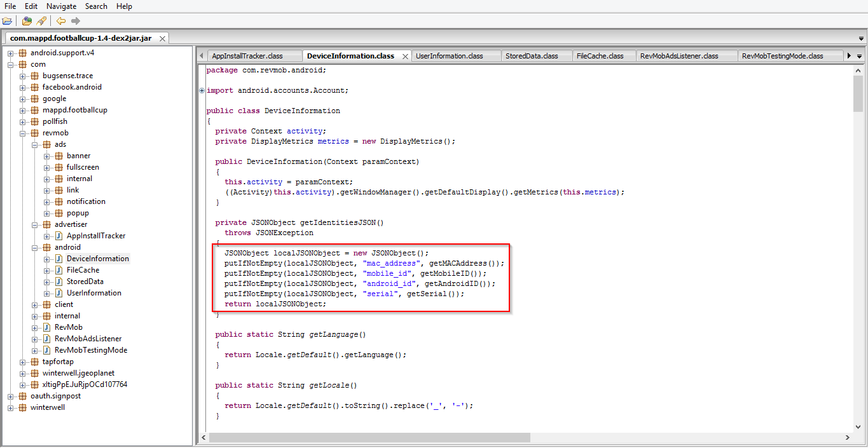
Task: Open the hidden tabs list dropdown
Action: coord(860,57)
